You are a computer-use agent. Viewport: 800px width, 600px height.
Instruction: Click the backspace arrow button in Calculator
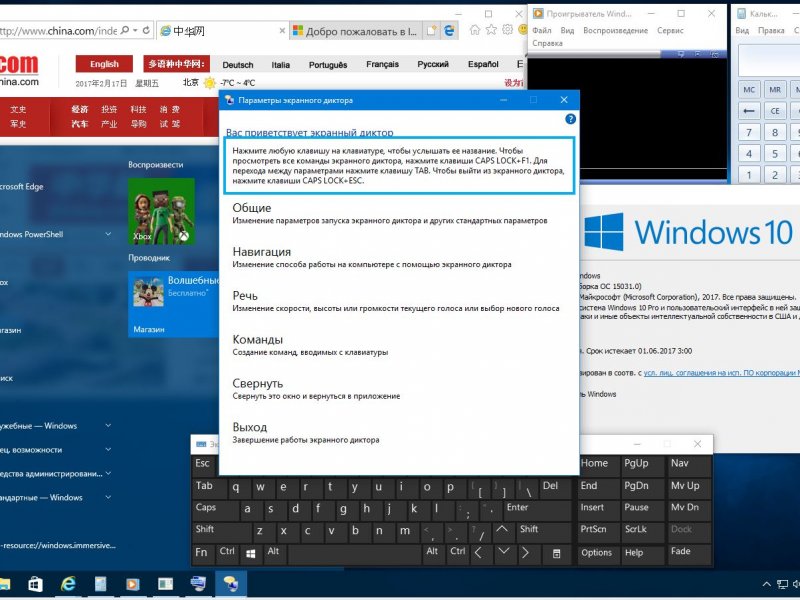point(749,111)
